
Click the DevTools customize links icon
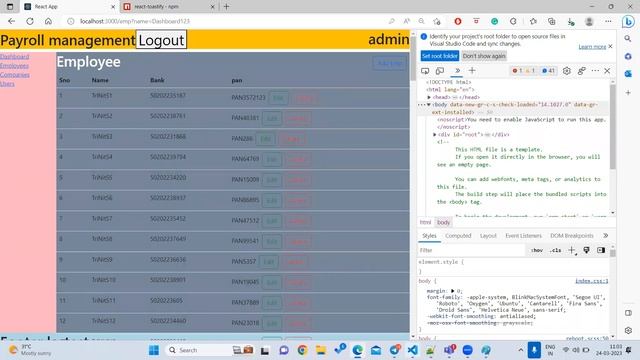582,71
